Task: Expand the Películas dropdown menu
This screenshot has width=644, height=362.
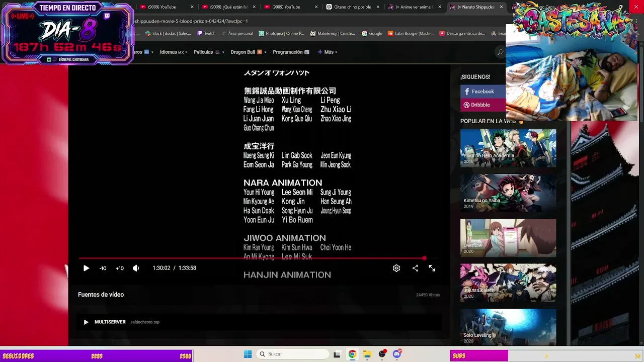Action: click(x=209, y=52)
